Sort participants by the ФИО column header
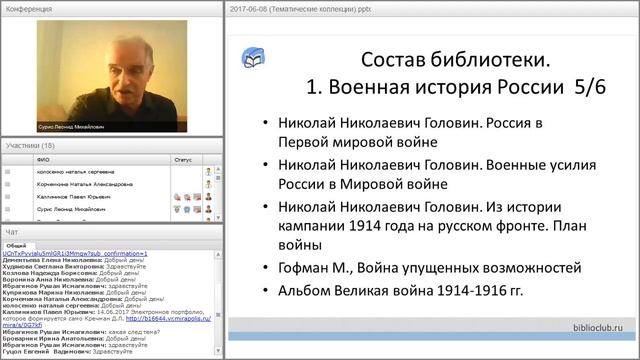The height and width of the screenshot is (360, 640). pos(102,160)
